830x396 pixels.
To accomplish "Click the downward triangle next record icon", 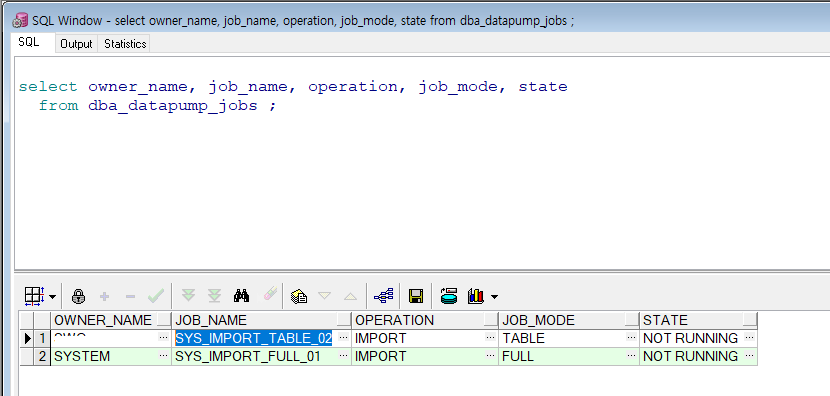I will click(x=324, y=296).
